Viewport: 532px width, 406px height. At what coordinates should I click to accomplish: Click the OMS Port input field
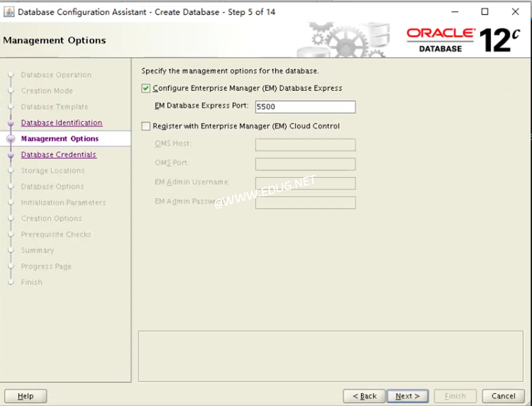point(305,164)
